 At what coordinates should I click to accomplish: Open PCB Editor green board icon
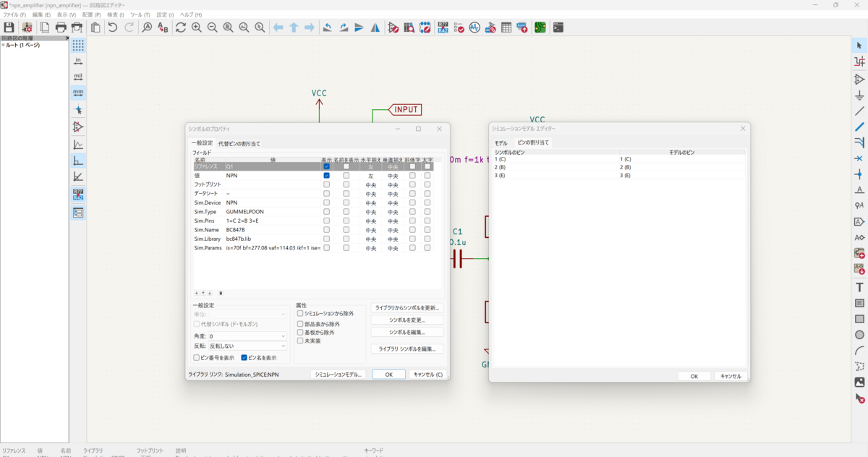pyautogui.click(x=540, y=27)
